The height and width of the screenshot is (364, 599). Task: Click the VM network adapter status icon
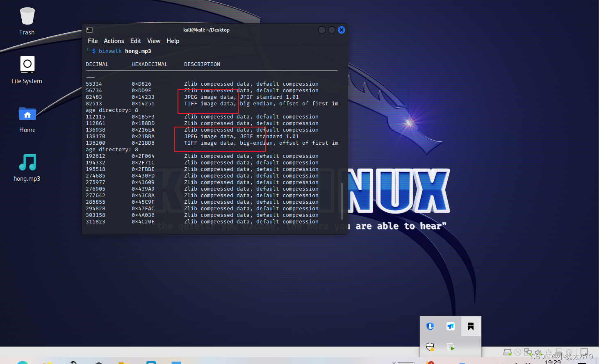pyautogui.click(x=528, y=352)
